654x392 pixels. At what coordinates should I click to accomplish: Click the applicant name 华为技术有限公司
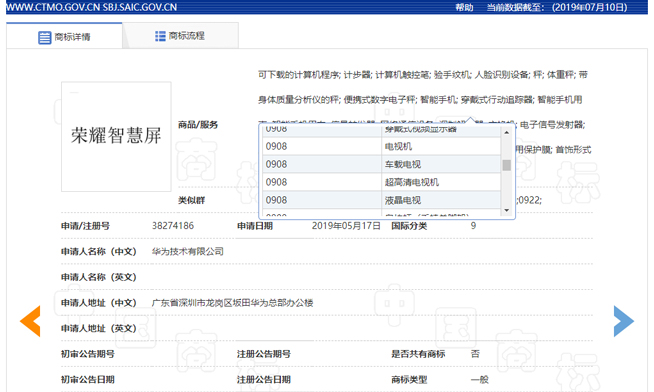(188, 251)
